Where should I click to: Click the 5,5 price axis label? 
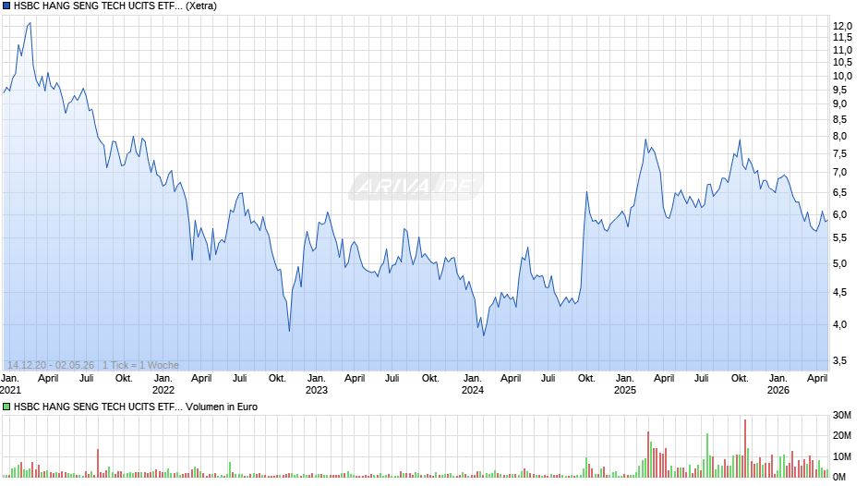point(839,237)
